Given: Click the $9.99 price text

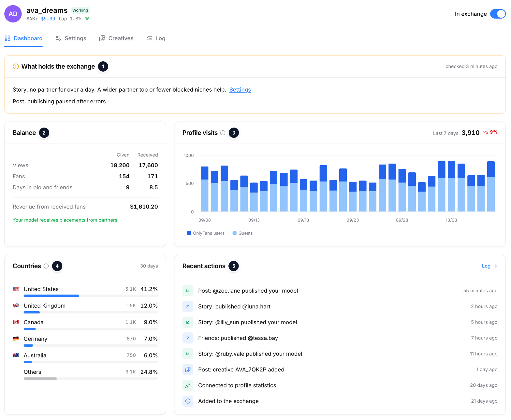Looking at the screenshot, I should pyautogui.click(x=48, y=19).
